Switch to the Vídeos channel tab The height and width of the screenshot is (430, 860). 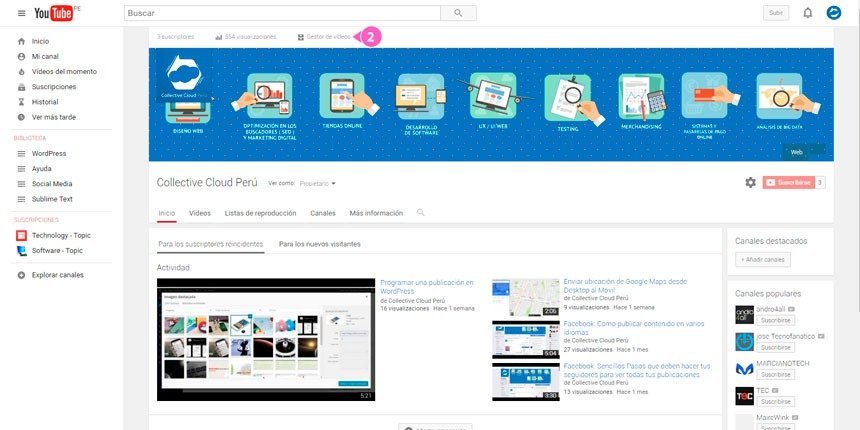click(200, 213)
